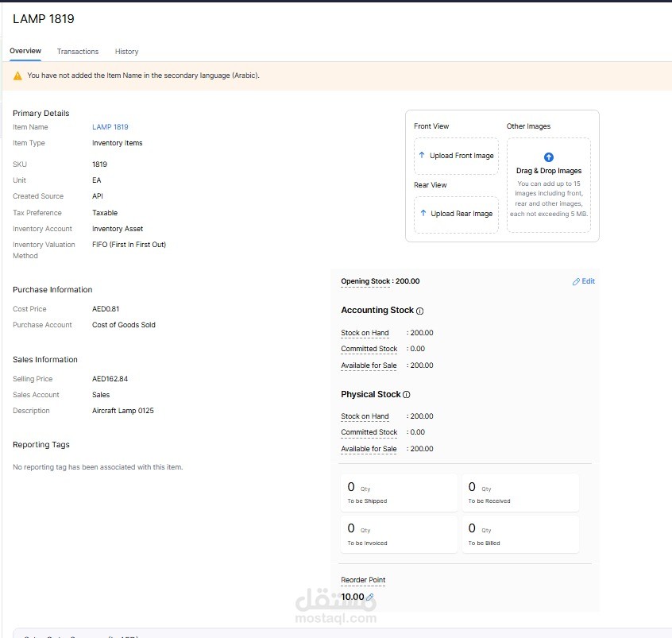Screen dimensions: 672x638
Task: Click the Cost of Goods Sold value
Action: (123, 325)
